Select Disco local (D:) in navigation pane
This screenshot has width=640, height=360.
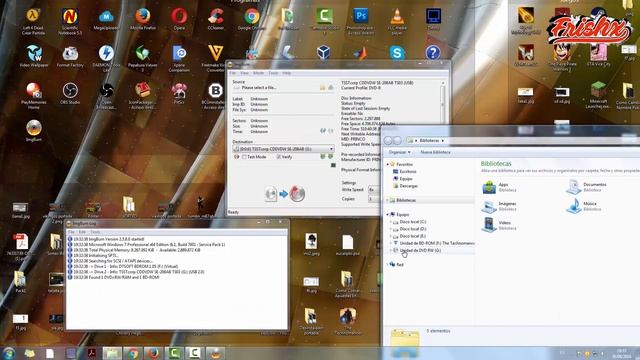410,229
